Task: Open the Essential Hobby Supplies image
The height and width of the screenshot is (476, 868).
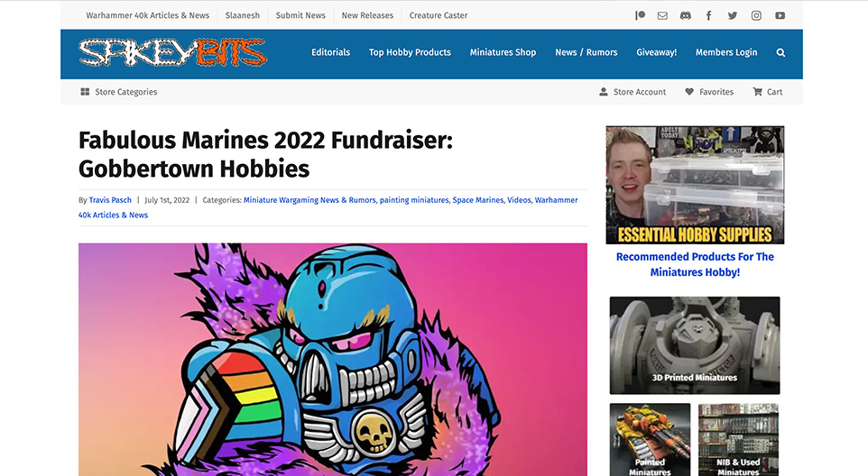Action: 695,185
